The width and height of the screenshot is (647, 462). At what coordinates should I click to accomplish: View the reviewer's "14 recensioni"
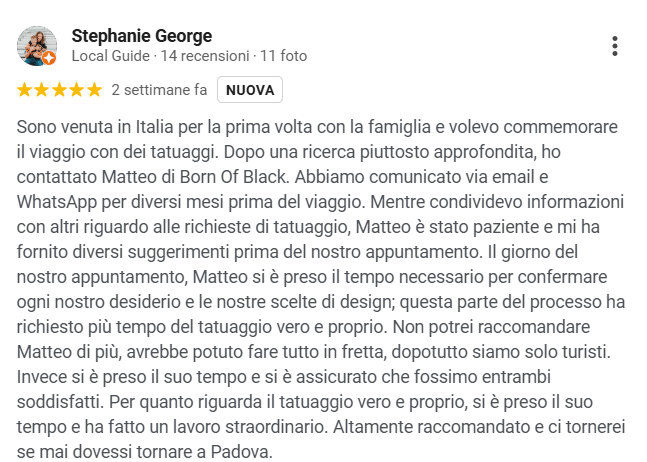[204, 56]
